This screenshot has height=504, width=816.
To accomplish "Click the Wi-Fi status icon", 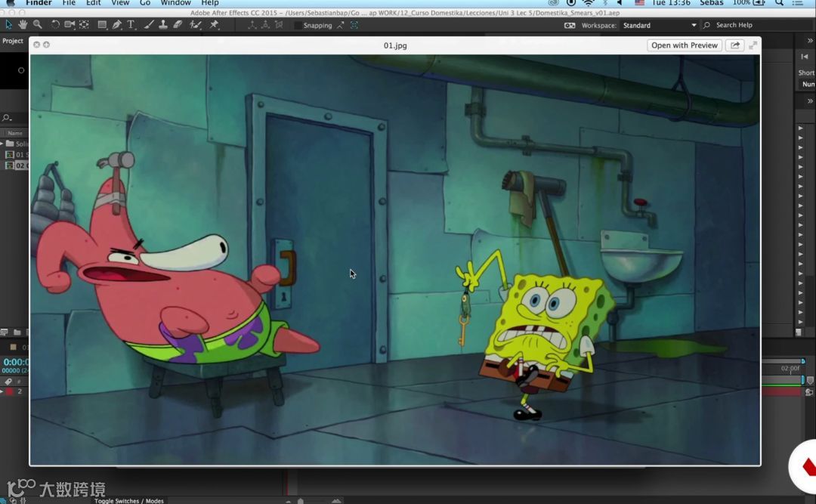I will (588, 3).
